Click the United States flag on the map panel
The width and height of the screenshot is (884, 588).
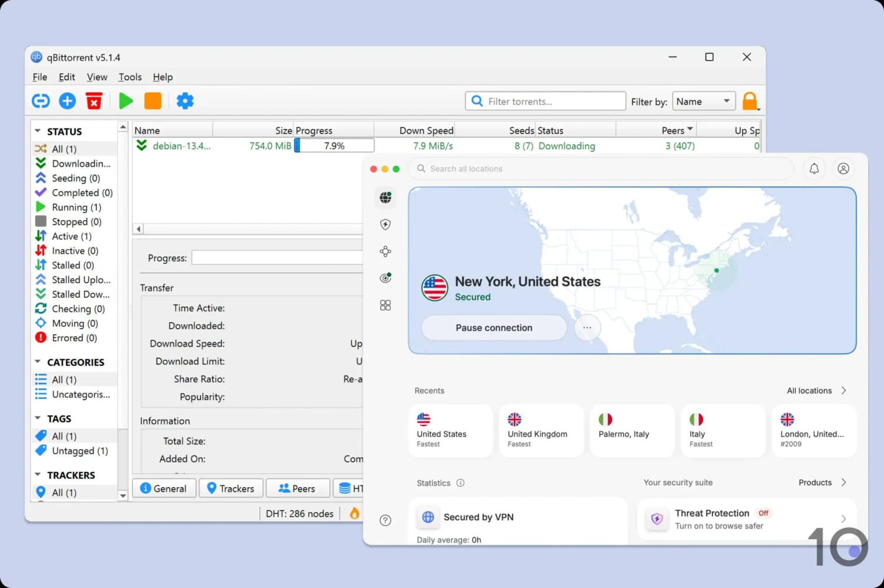tap(435, 288)
